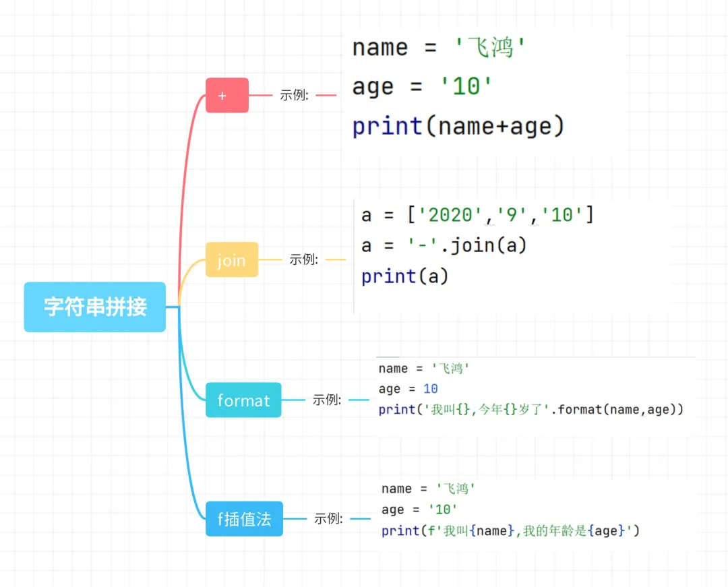Click the 示例: label beside the join node
The width and height of the screenshot is (728, 587).
coord(303,259)
